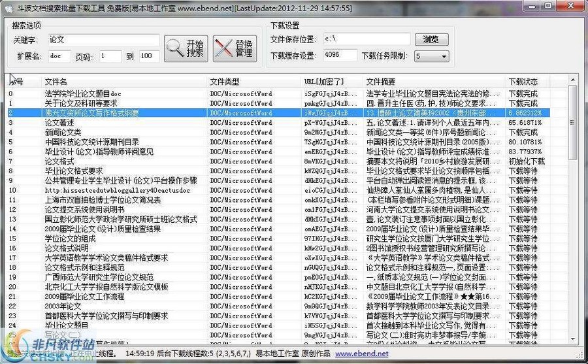This screenshot has width=588, height=364.
Task: Select row 毕业论文格式要求
Action: [x=278, y=171]
